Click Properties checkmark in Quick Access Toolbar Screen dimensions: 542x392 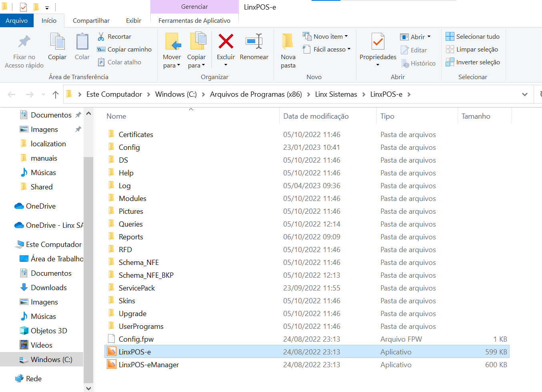(x=24, y=7)
